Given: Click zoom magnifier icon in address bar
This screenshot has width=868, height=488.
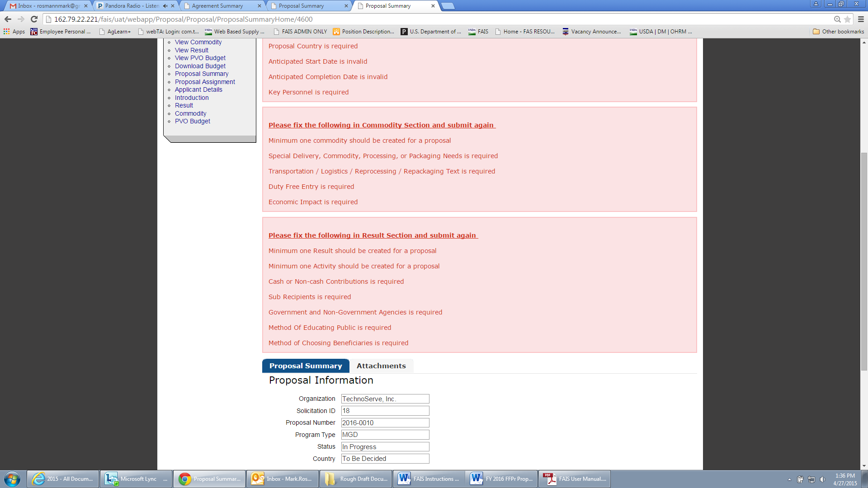Looking at the screenshot, I should point(837,19).
